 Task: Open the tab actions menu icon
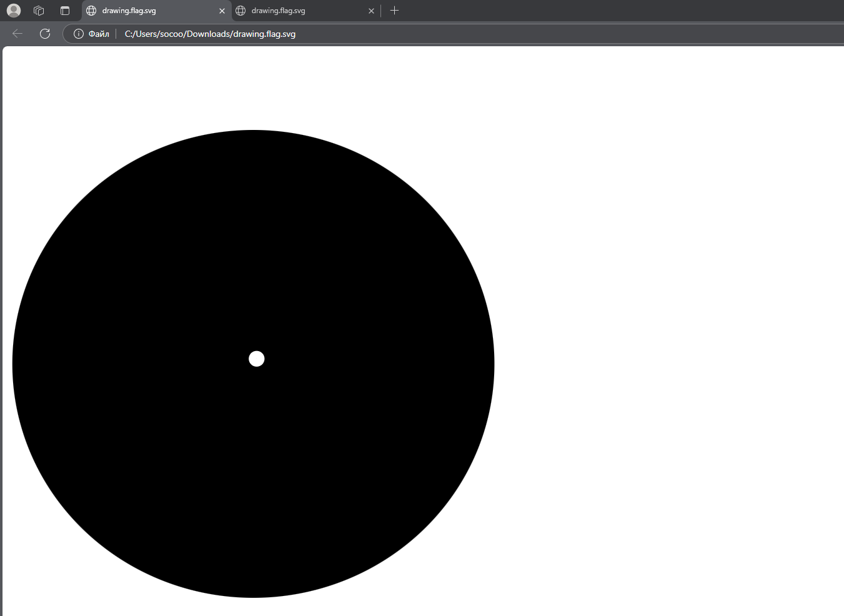pyautogui.click(x=65, y=11)
